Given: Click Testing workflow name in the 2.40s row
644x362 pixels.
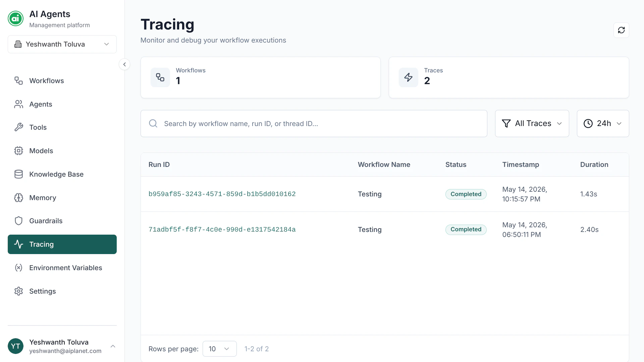Looking at the screenshot, I should pos(370,230).
